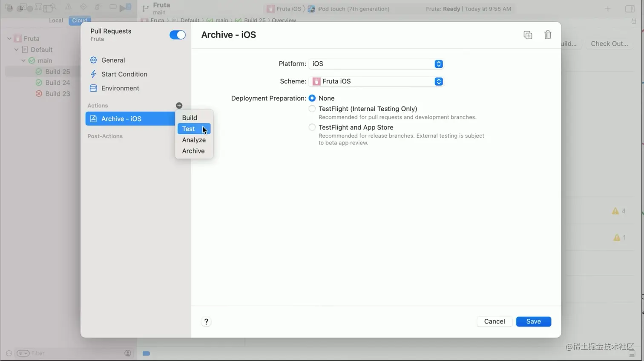Click the duplicate action icon
Image resolution: width=644 pixels, height=361 pixels.
528,35
